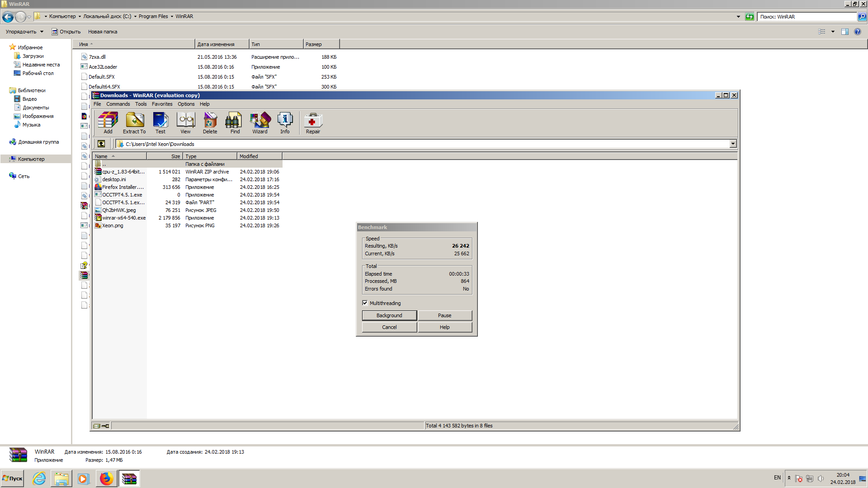Open Windows Media Player from the taskbar
868x488 pixels.
(83, 479)
